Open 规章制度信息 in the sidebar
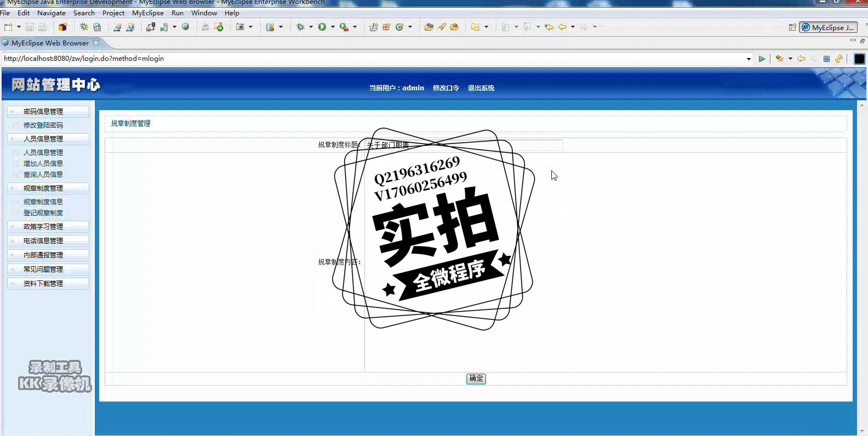The width and height of the screenshot is (868, 436). tap(43, 202)
